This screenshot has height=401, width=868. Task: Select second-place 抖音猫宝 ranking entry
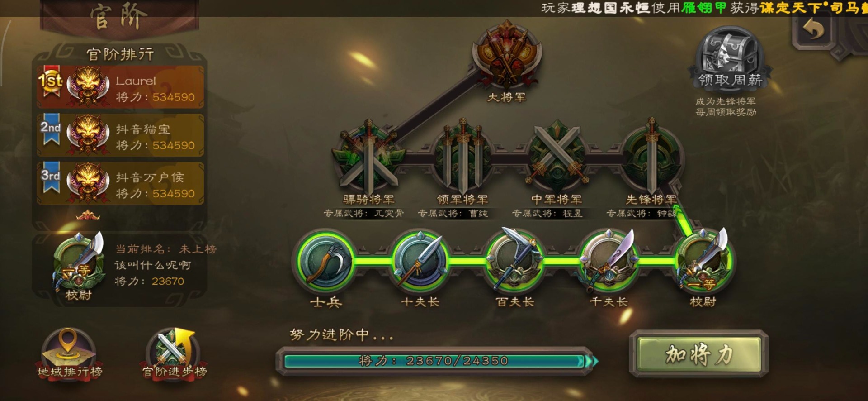pyautogui.click(x=120, y=135)
